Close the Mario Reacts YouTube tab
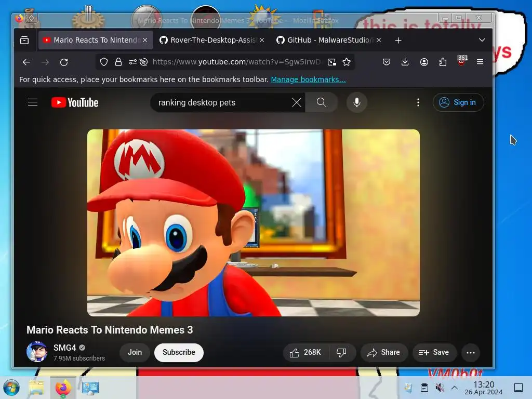 click(x=145, y=40)
